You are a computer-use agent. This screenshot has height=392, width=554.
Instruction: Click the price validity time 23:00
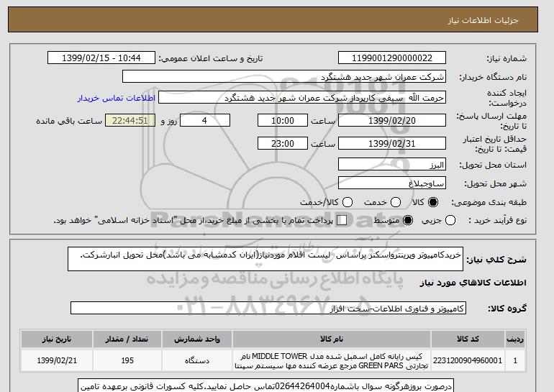(x=283, y=143)
